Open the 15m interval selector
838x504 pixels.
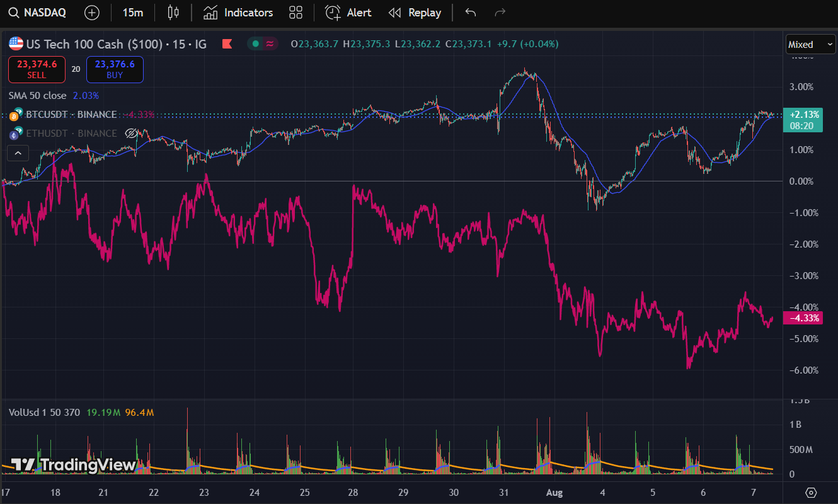[132, 13]
